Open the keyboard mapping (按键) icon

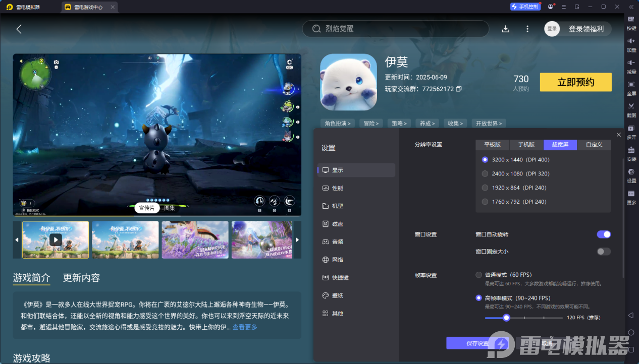631,19
